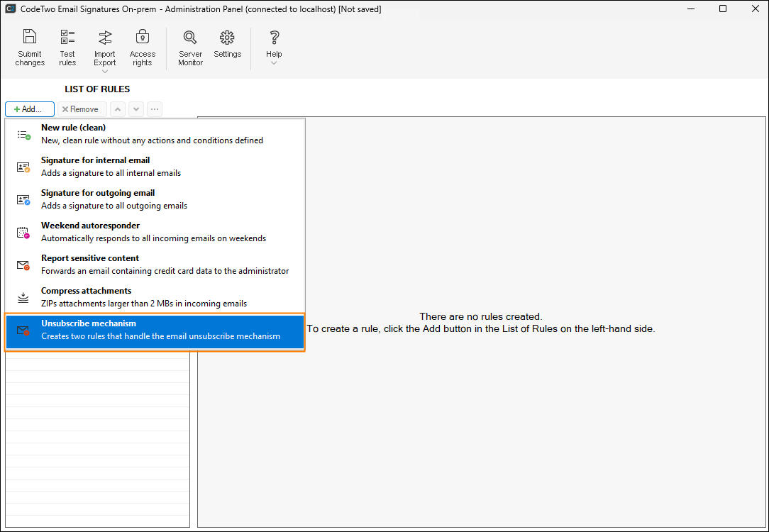The image size is (769, 532).
Task: Click the Weekend autoresponder calendar icon
Action: [23, 233]
